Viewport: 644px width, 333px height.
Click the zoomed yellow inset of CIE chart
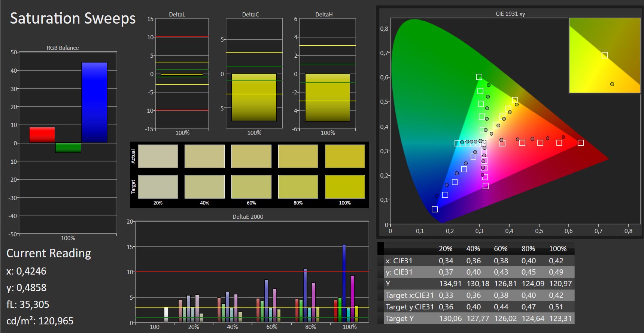coord(605,55)
